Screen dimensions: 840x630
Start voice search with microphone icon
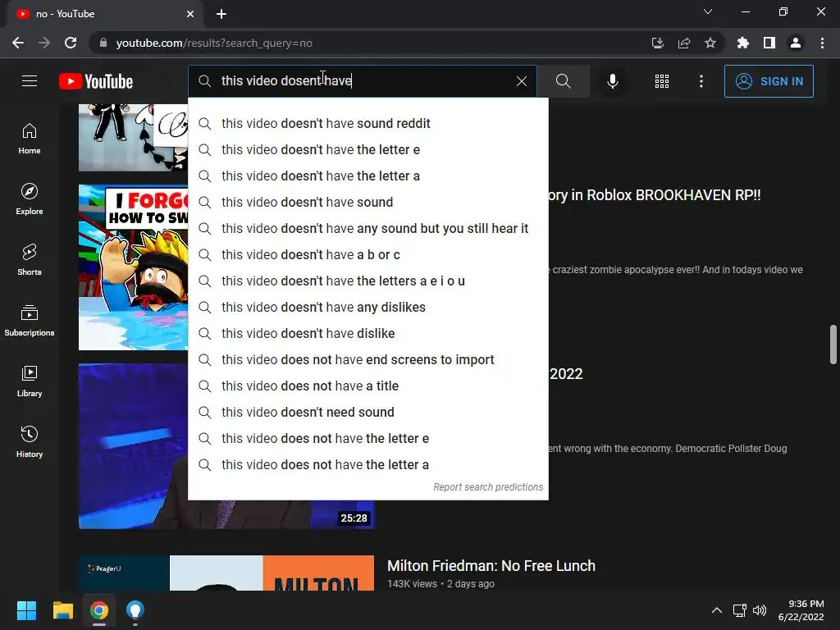click(612, 81)
